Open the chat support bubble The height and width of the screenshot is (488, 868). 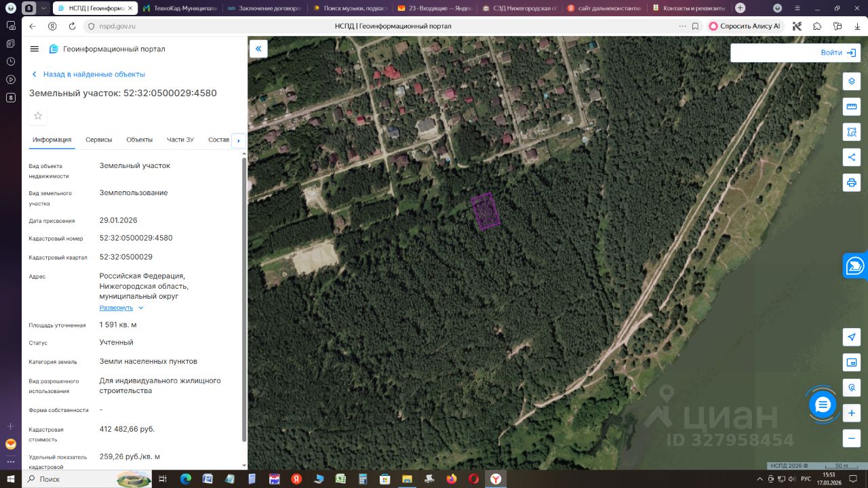point(823,405)
